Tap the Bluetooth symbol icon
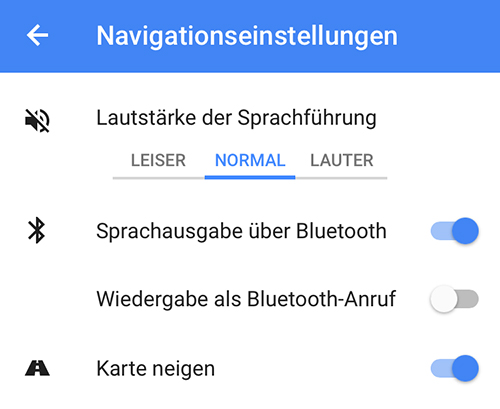 pos(37,230)
